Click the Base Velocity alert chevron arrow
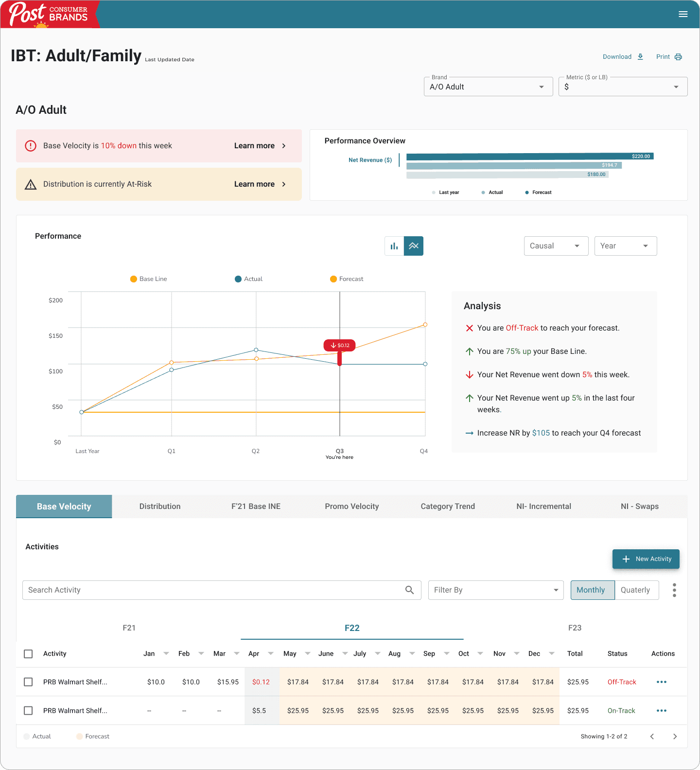This screenshot has width=700, height=770. [284, 146]
